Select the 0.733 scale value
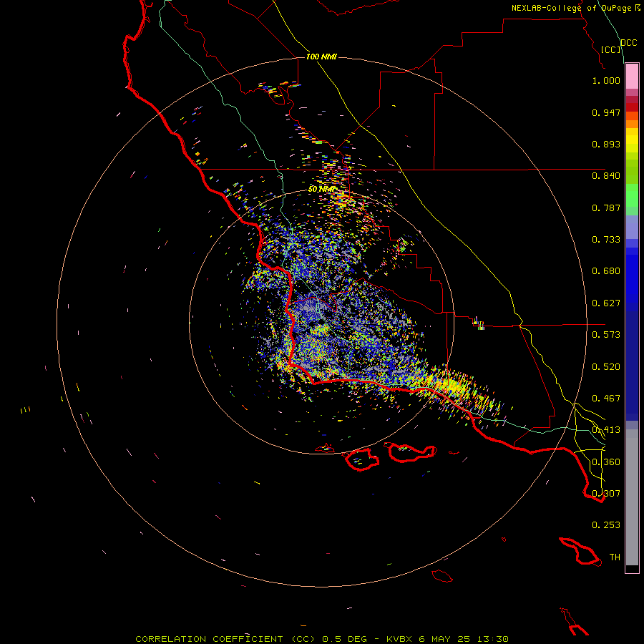644x644 pixels. tap(606, 240)
